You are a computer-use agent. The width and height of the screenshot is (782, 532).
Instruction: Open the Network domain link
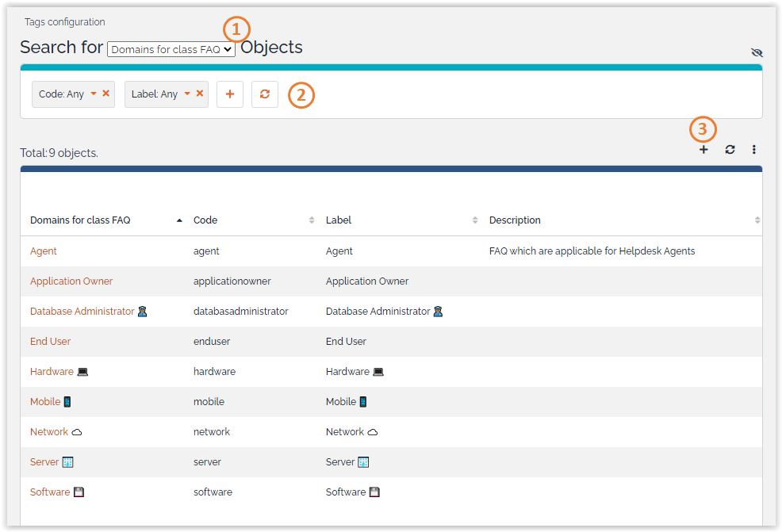click(49, 432)
